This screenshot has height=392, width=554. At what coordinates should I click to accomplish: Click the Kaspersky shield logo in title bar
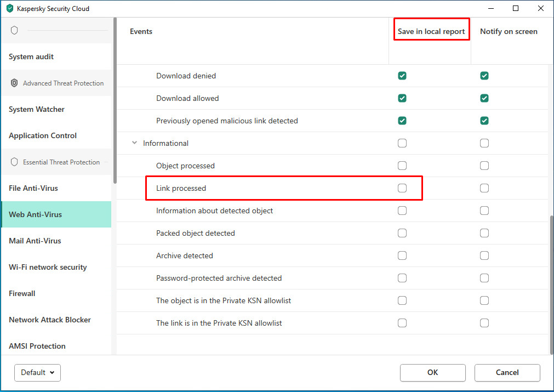pyautogui.click(x=10, y=8)
